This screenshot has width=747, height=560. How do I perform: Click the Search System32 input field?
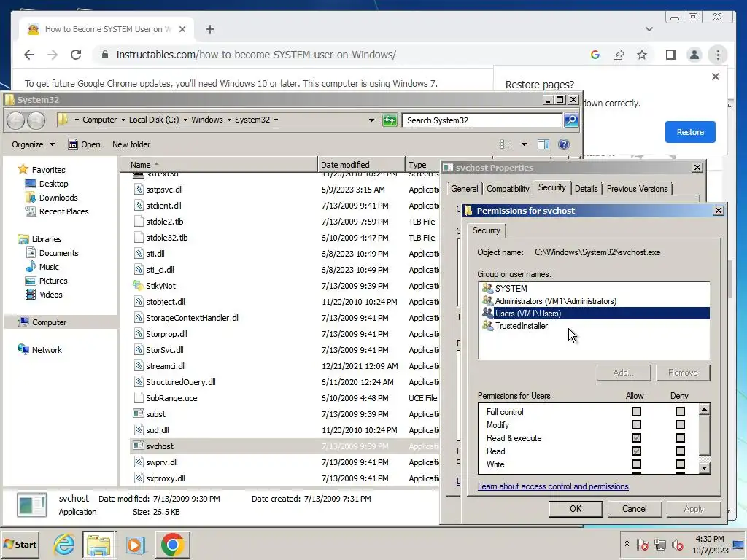[483, 120]
